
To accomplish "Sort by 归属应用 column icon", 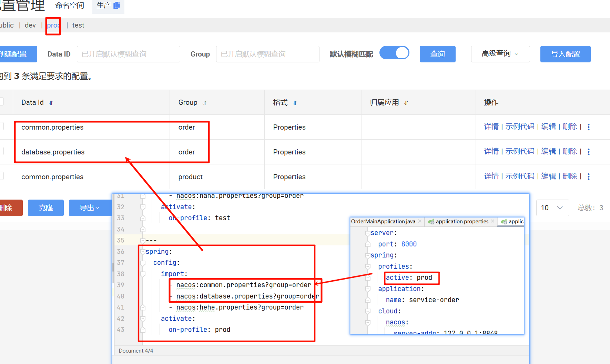I will 406,103.
